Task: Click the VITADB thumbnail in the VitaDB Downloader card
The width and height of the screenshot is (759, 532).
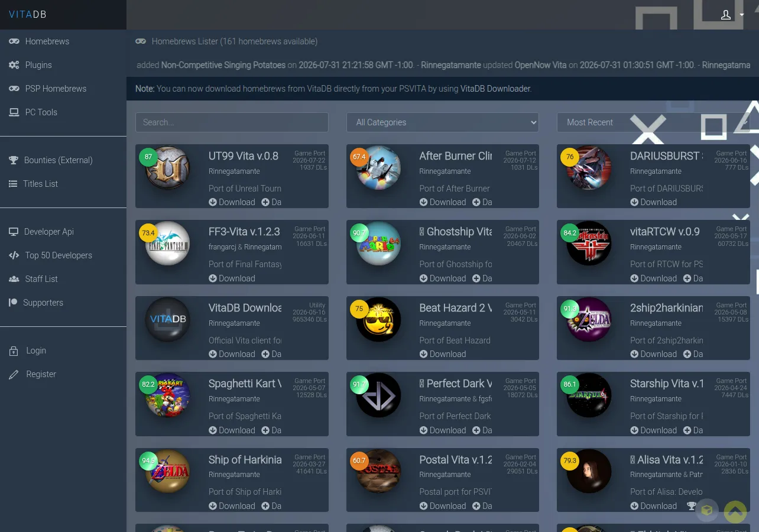Action: pos(168,320)
